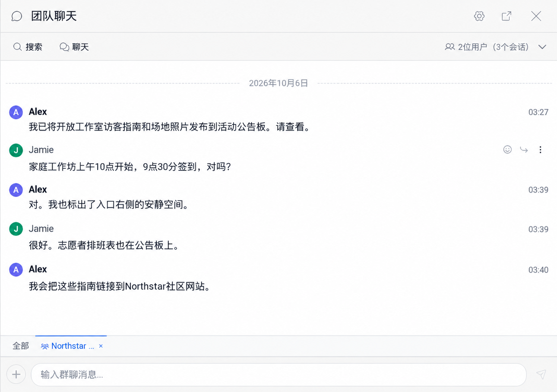Click Alex's avatar on the 03:40 message

tap(16, 269)
